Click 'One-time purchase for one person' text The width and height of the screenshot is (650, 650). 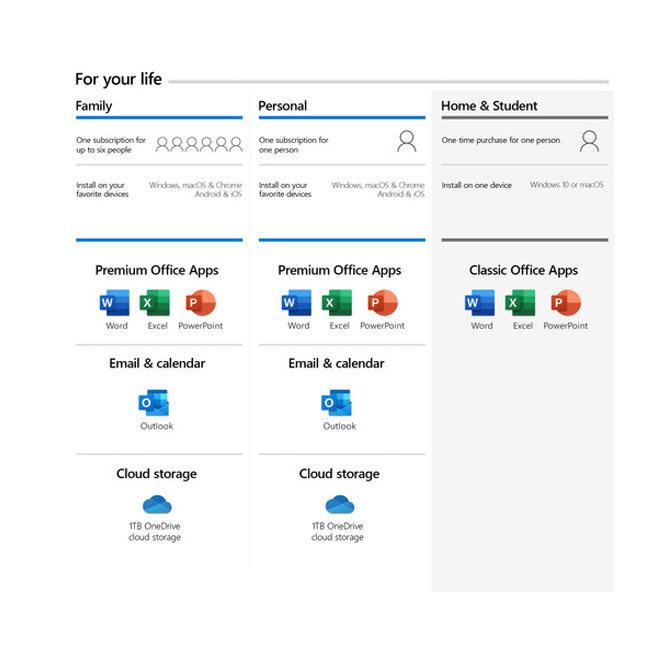click(501, 140)
